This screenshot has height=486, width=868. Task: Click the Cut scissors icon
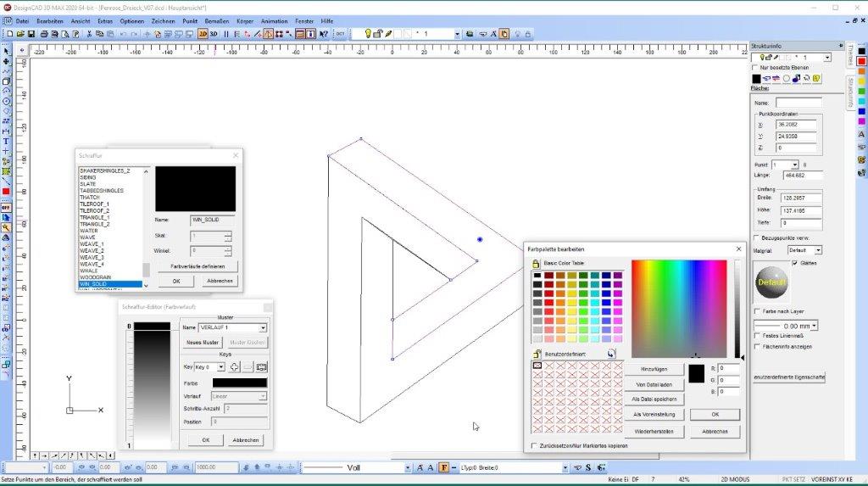point(89,34)
